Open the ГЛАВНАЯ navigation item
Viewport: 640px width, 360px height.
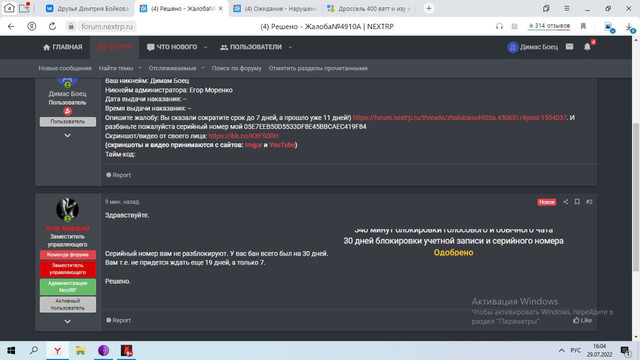pos(63,47)
